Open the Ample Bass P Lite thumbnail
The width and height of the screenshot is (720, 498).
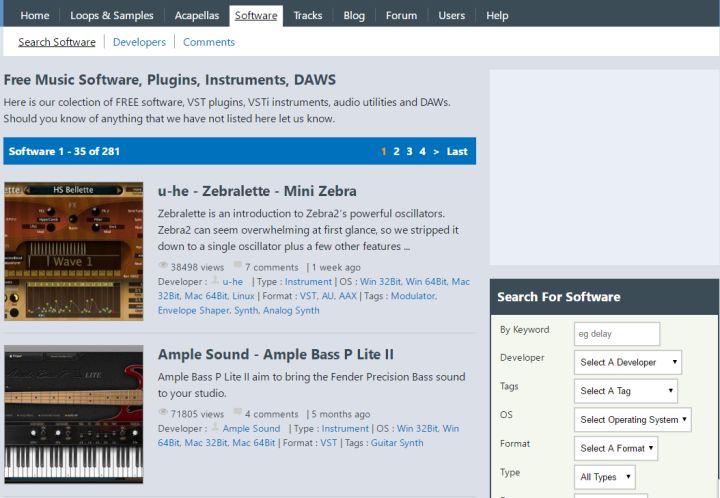point(73,415)
